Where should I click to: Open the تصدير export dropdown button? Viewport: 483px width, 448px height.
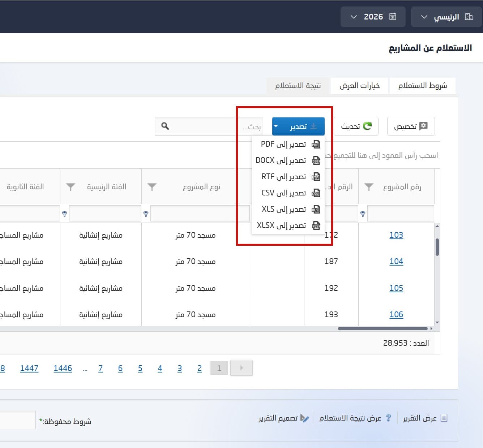click(298, 126)
